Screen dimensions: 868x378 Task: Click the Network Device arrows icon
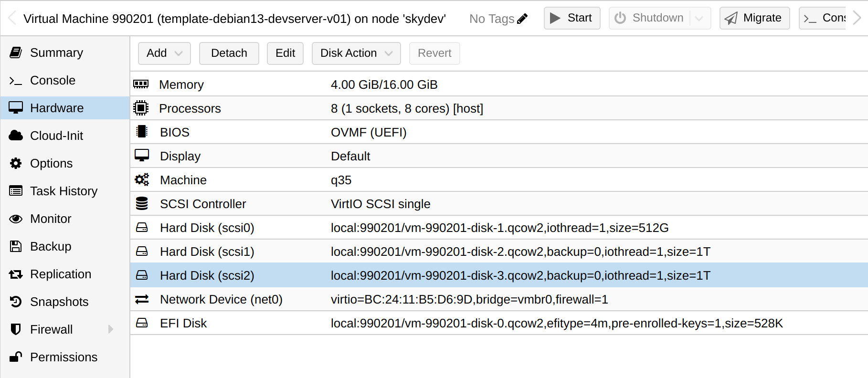pyautogui.click(x=142, y=299)
